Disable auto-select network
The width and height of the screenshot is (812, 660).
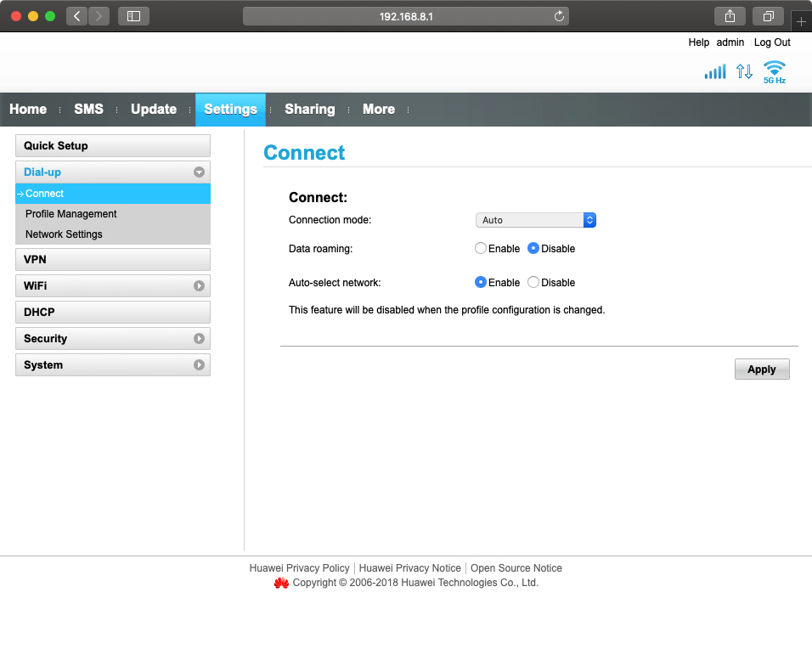[535, 282]
